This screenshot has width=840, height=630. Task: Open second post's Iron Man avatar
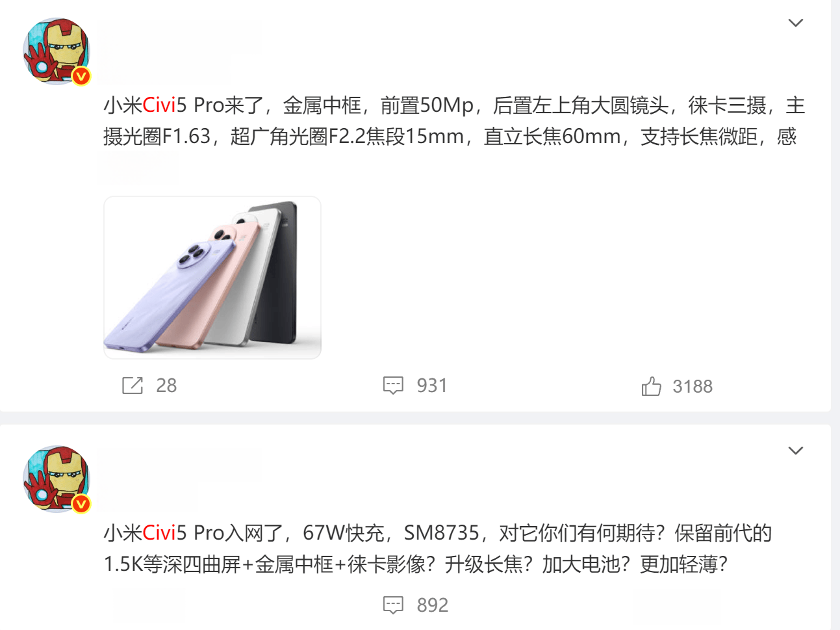tap(56, 479)
